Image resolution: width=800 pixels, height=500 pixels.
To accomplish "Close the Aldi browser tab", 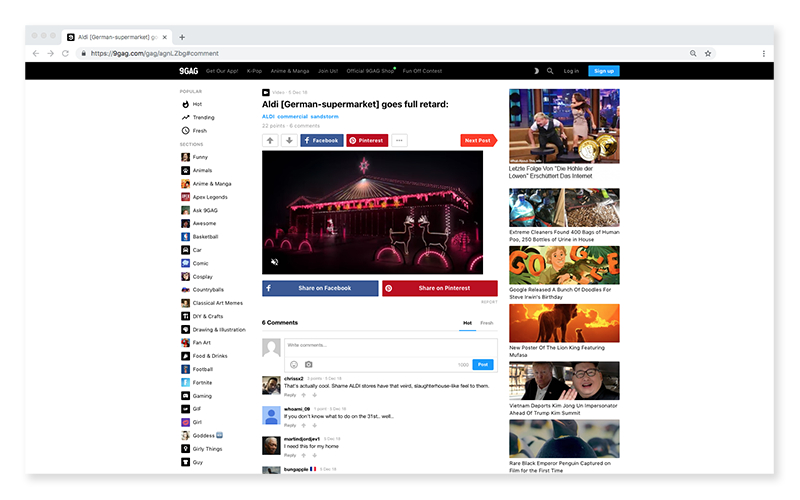I will (x=164, y=37).
